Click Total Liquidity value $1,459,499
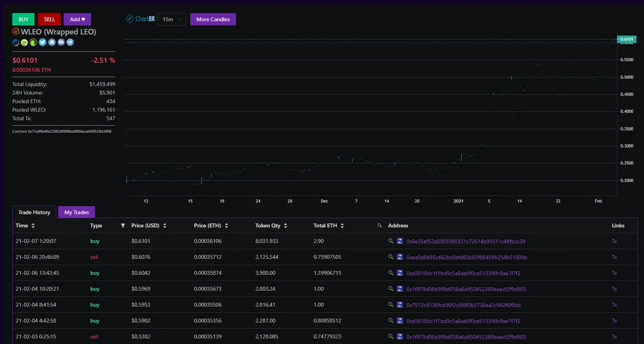This screenshot has height=344, width=644. coord(102,84)
